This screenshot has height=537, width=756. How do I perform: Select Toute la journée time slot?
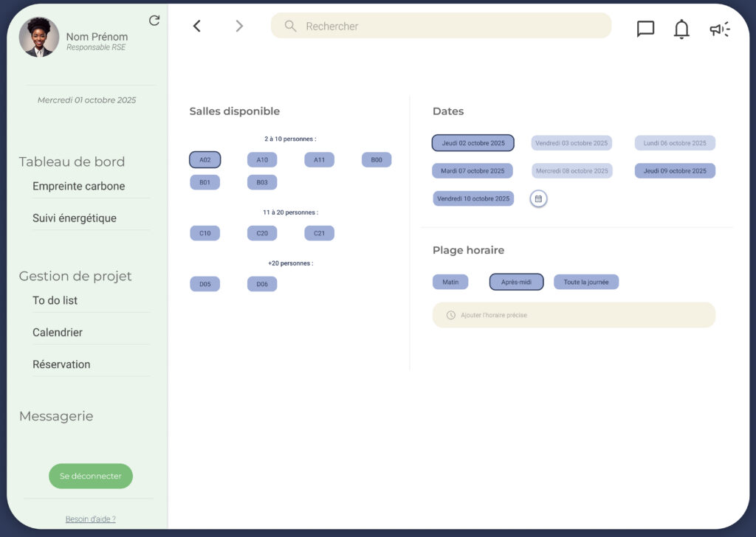click(586, 282)
